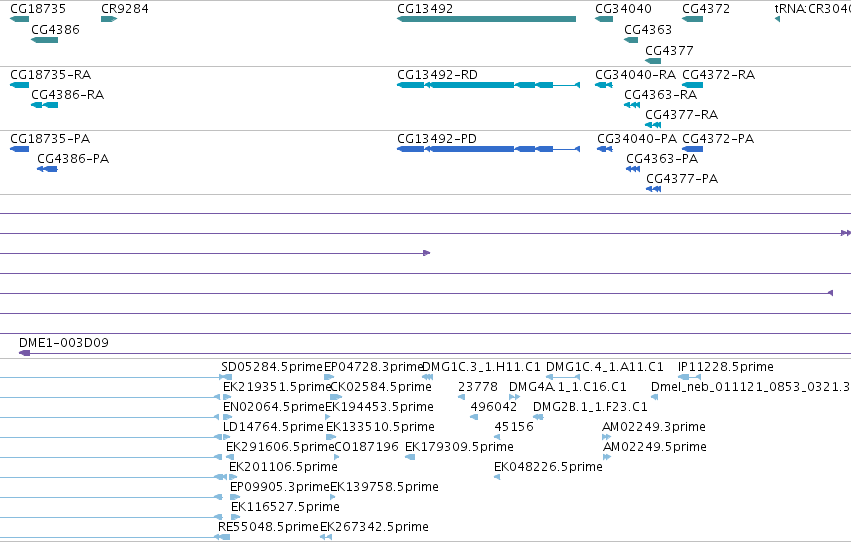The image size is (851, 542).
Task: Click the DMG1C.3_1.H11.C1 feature
Action: (x=427, y=377)
